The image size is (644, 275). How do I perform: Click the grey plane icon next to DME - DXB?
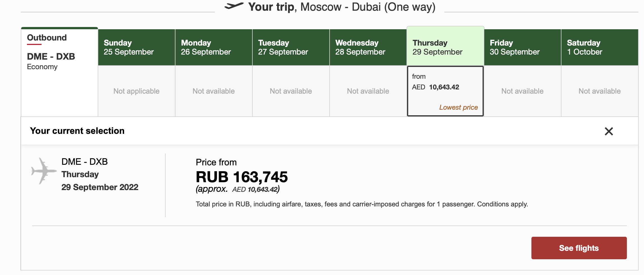pos(44,171)
